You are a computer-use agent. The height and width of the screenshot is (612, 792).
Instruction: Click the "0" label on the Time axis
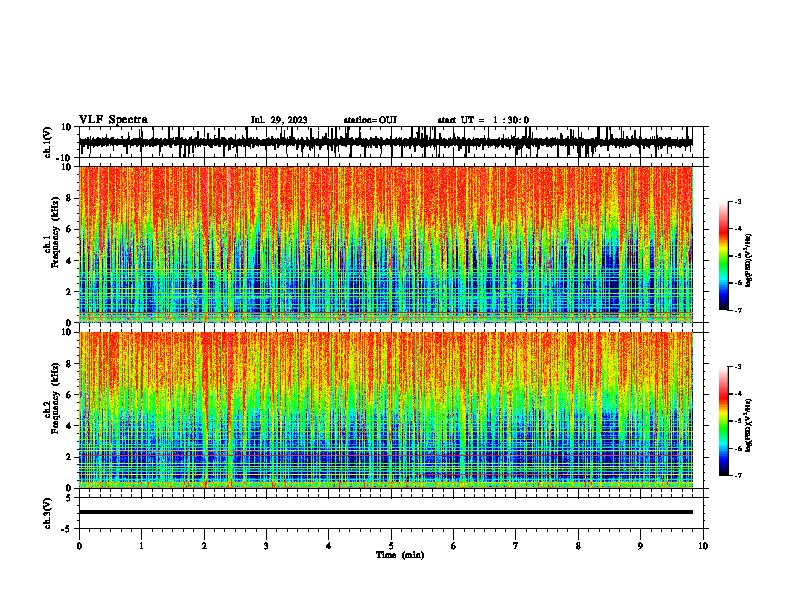[x=79, y=546]
